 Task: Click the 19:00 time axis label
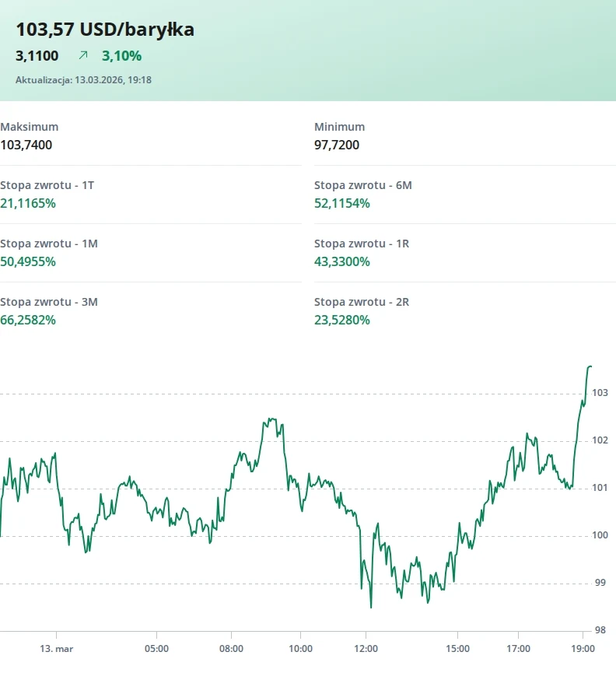583,647
